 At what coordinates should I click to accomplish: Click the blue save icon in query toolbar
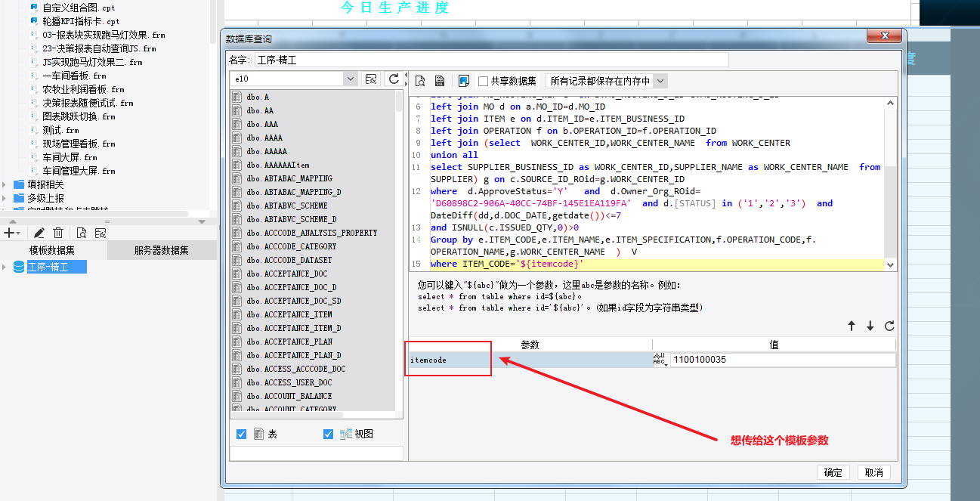click(463, 81)
